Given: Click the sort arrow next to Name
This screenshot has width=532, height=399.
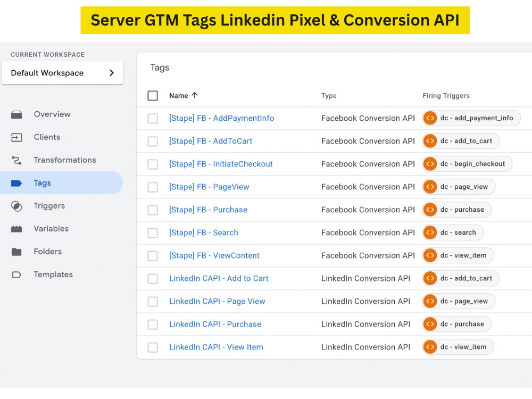Looking at the screenshot, I should (194, 95).
